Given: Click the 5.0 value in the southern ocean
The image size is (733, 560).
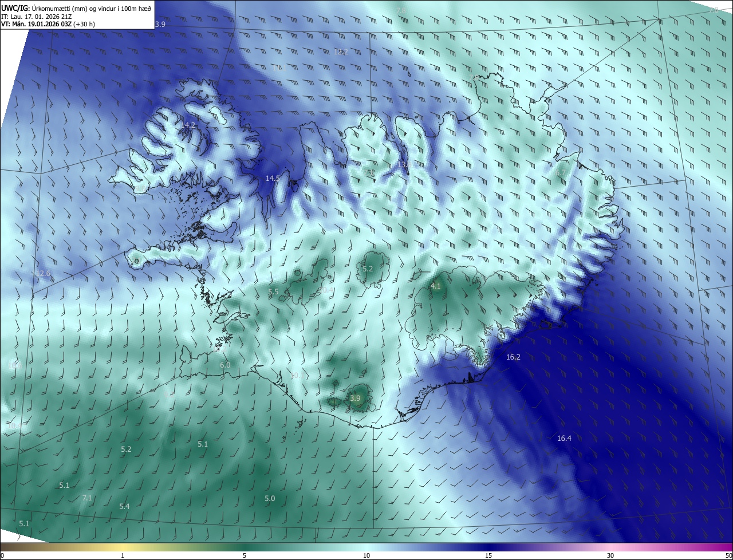Looking at the screenshot, I should [270, 499].
